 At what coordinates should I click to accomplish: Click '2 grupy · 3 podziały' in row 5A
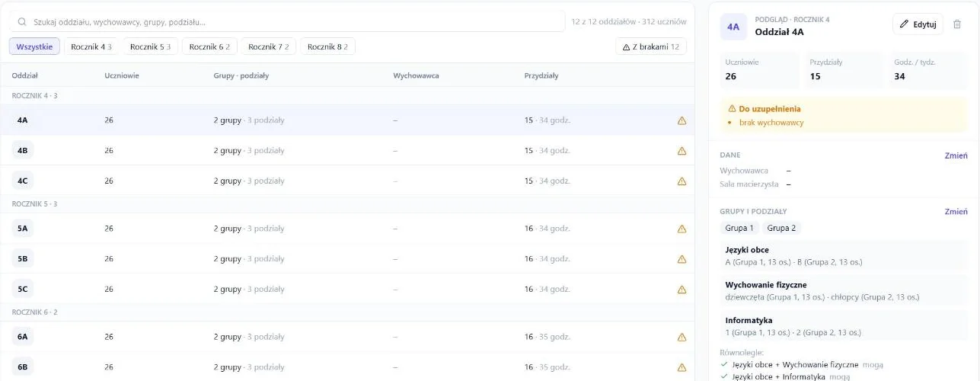tap(249, 229)
